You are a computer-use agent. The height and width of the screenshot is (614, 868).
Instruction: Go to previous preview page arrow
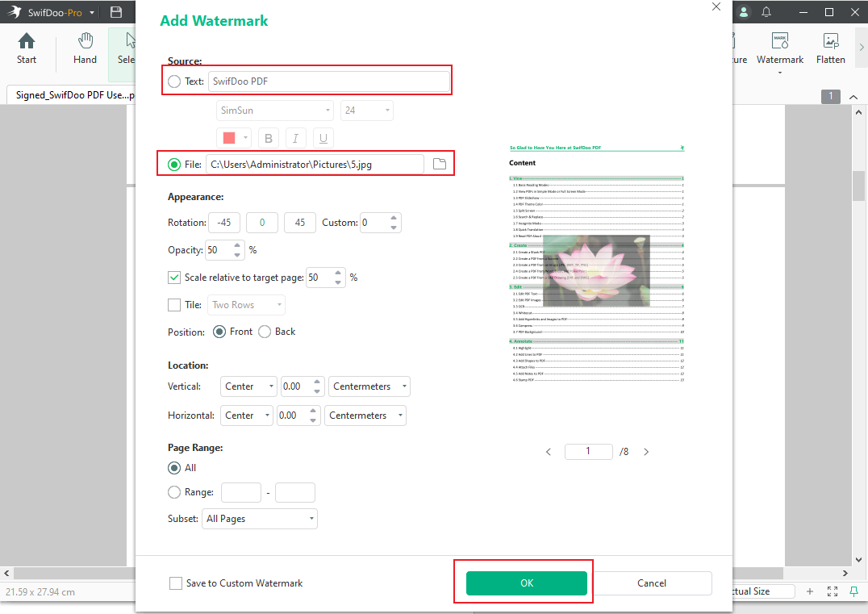[549, 452]
